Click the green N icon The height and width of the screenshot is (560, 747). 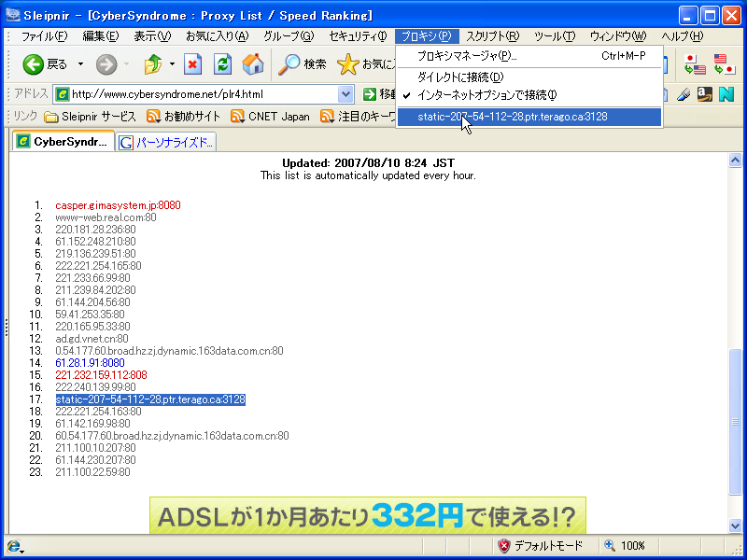tap(726, 94)
